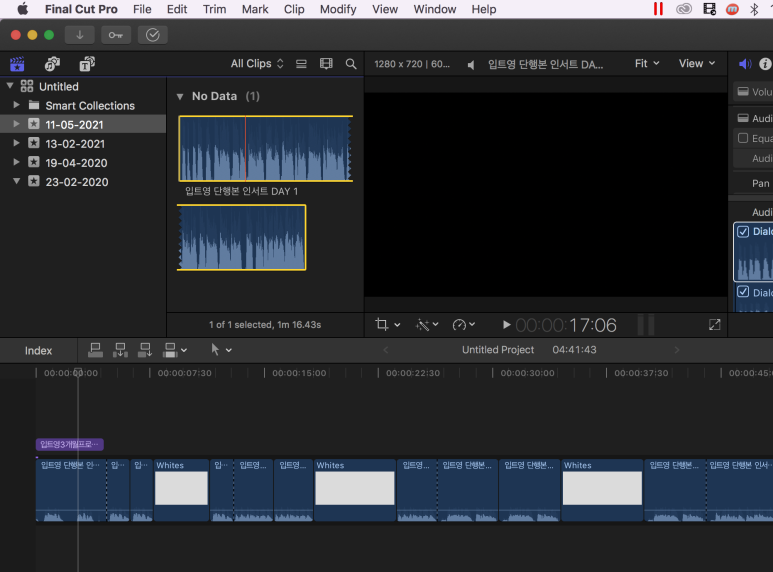
Task: Play the viewer clip
Action: (506, 324)
